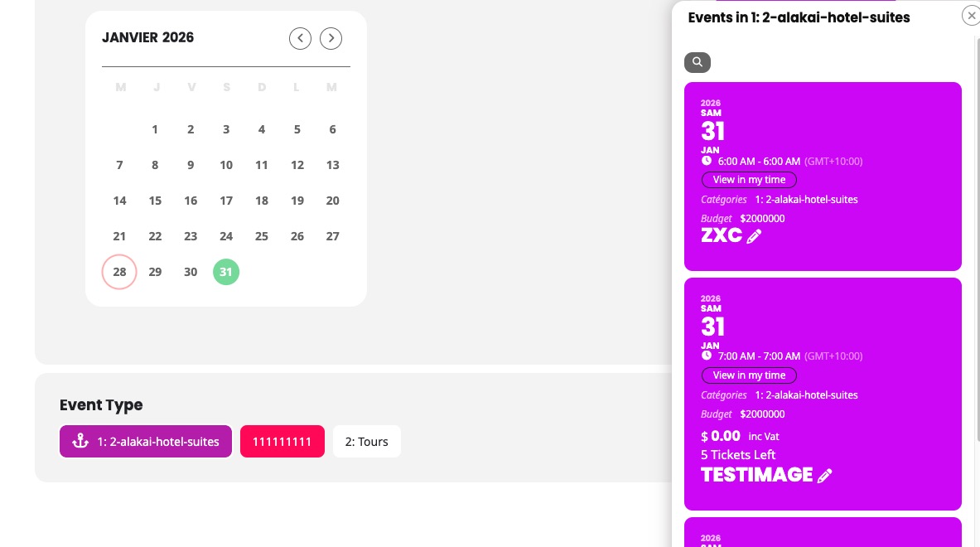Toggle the 1: 2-alakai-hotel-suites event type filter
980x547 pixels.
pos(146,442)
